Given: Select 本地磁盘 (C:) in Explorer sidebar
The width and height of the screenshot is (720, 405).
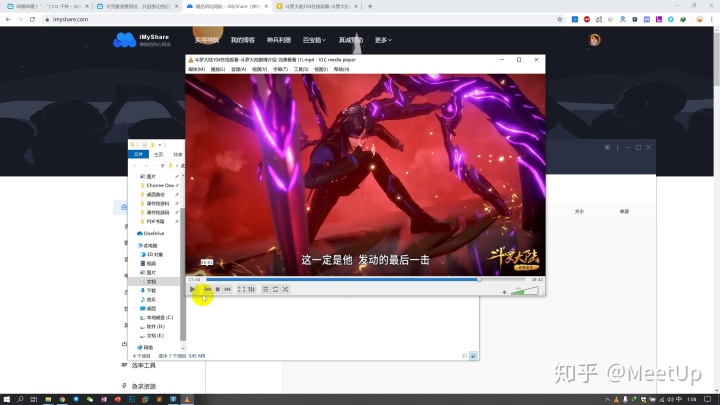Looking at the screenshot, I should point(157,318).
